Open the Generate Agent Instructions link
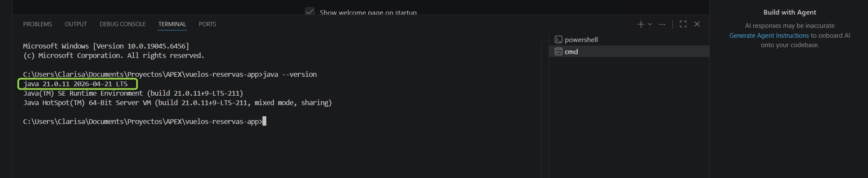This screenshot has height=178, width=868. pyautogui.click(x=769, y=36)
